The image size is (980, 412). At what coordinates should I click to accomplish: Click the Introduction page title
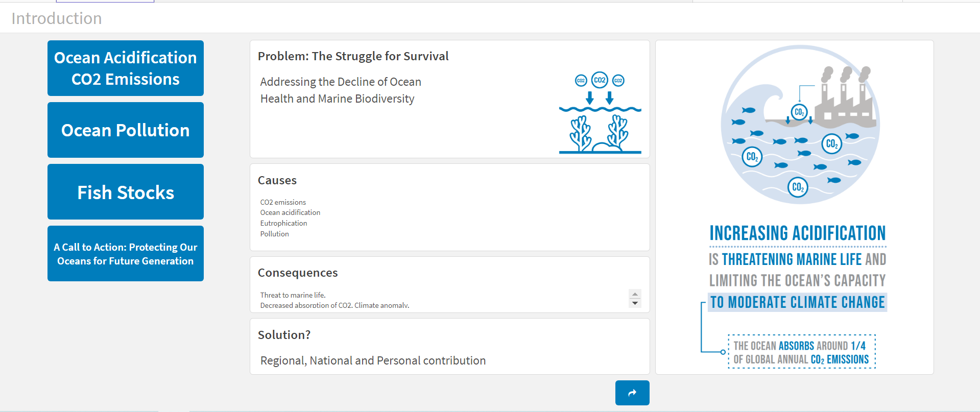click(x=57, y=18)
